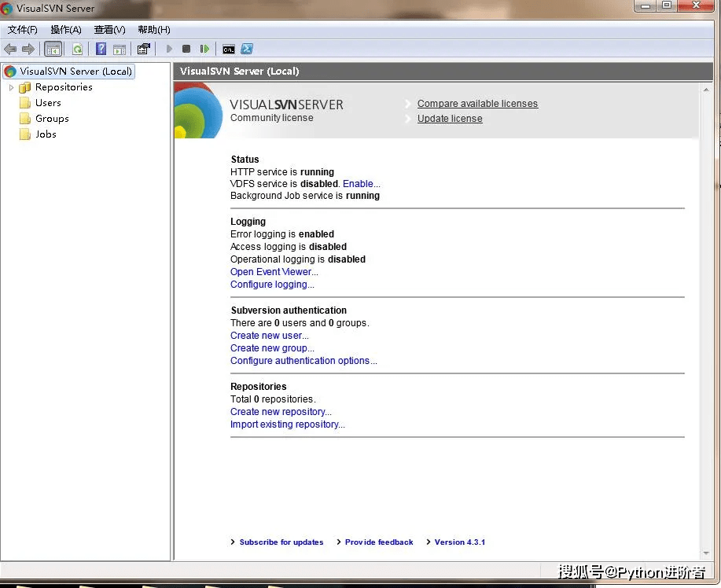Viewport: 721px width, 588px height.
Task: Click the Back arrow toolbar icon
Action: [10, 49]
